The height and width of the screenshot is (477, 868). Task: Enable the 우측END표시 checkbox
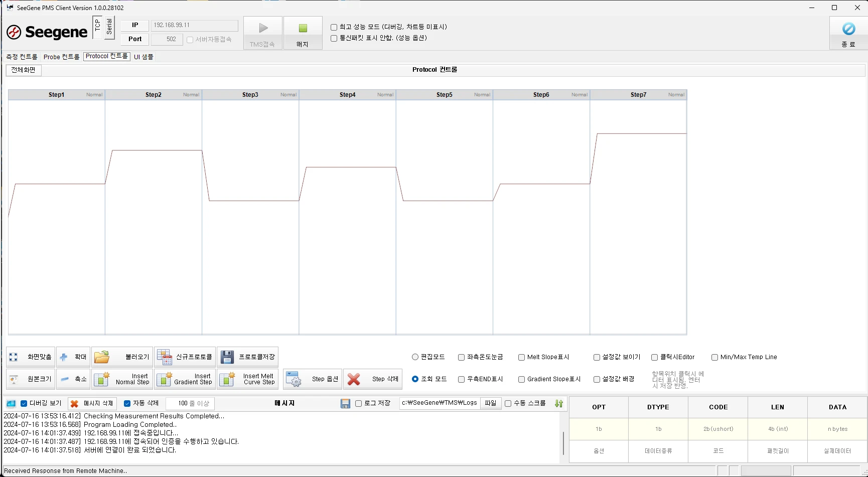[461, 379]
